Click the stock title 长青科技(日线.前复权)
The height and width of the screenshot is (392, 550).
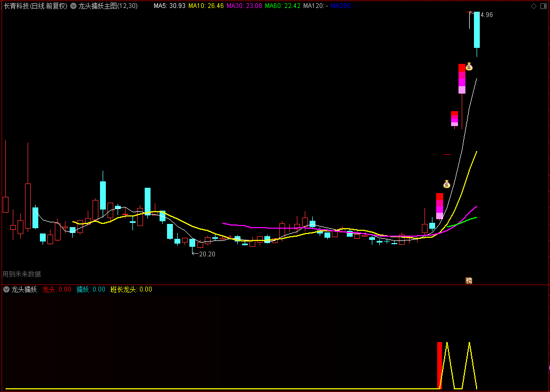(36, 6)
